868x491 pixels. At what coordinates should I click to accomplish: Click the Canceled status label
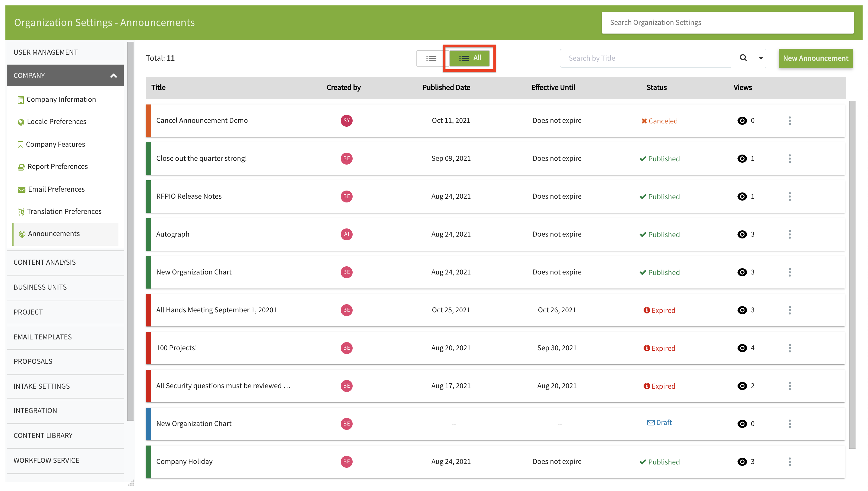[x=659, y=121]
